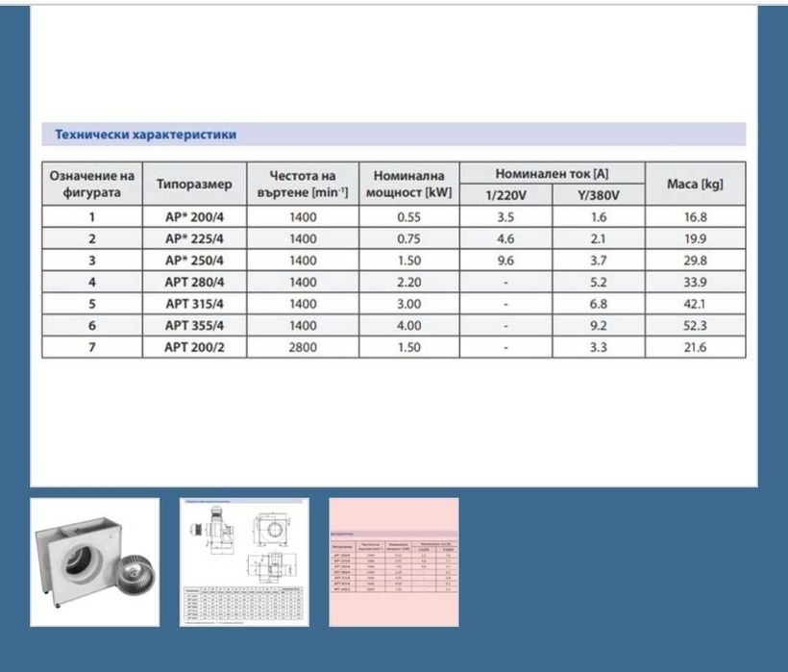Screen dimensions: 788x672
Task: Click figure number '4' cell
Action: tap(92, 282)
